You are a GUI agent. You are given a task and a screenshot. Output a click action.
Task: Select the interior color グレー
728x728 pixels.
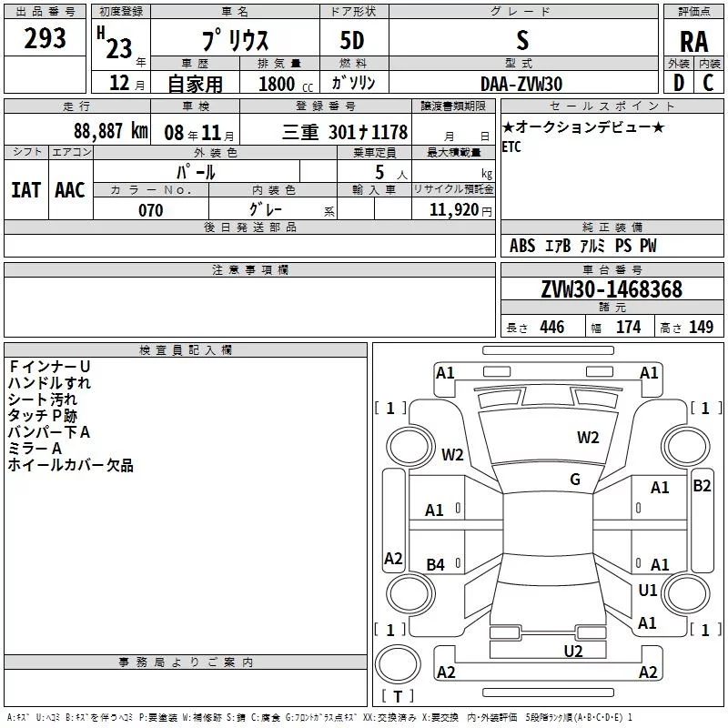266,209
